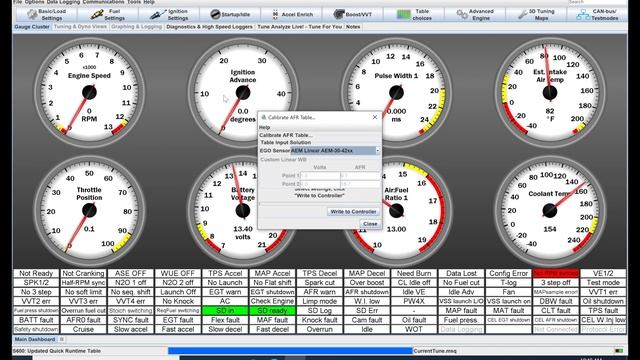Click the Launch Off indicator
640x360 pixels.
178,292
